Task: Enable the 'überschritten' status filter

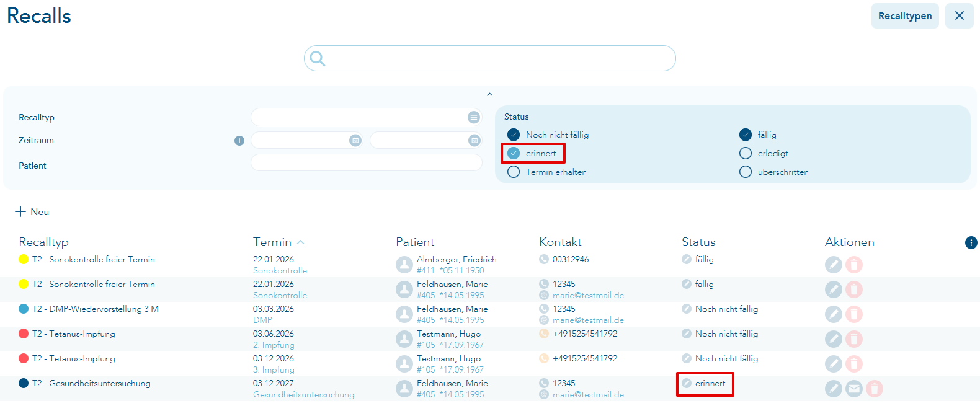Action: 746,172
